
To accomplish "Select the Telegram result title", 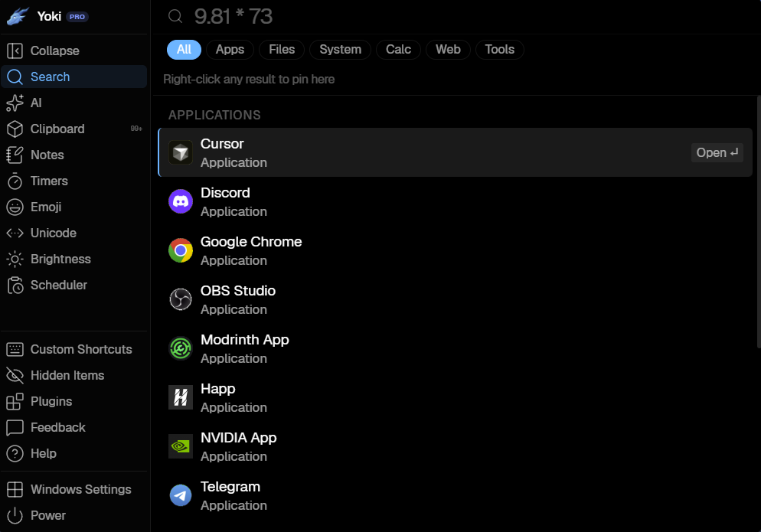I will tap(230, 487).
